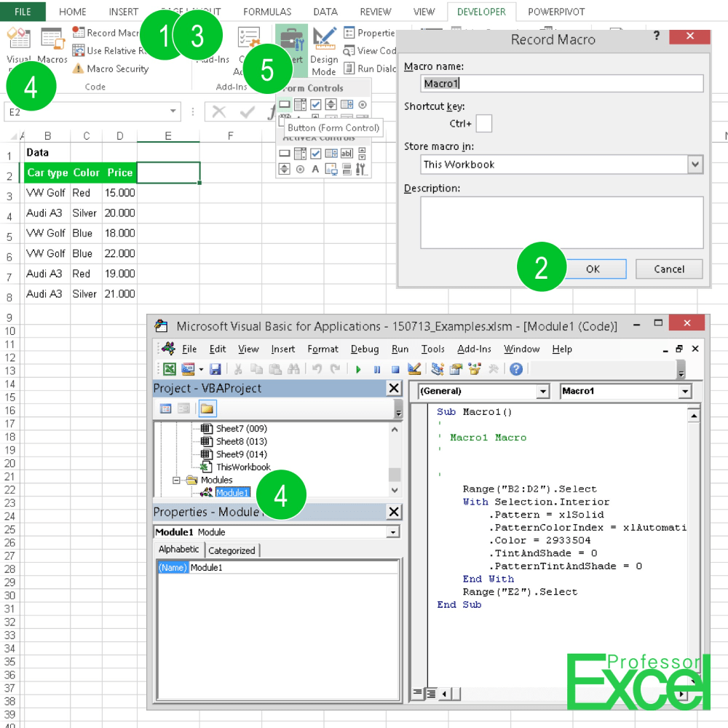Click OK in Record Macro dialog

593,269
